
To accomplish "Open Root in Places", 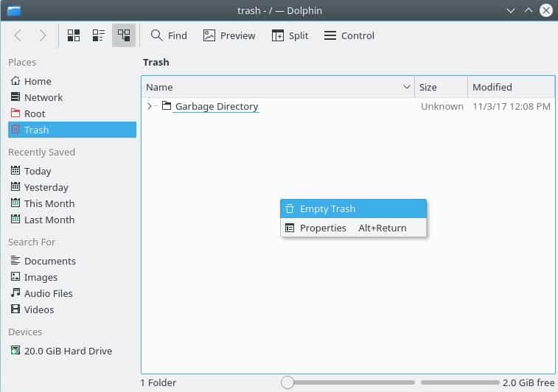I will coord(72,113).
